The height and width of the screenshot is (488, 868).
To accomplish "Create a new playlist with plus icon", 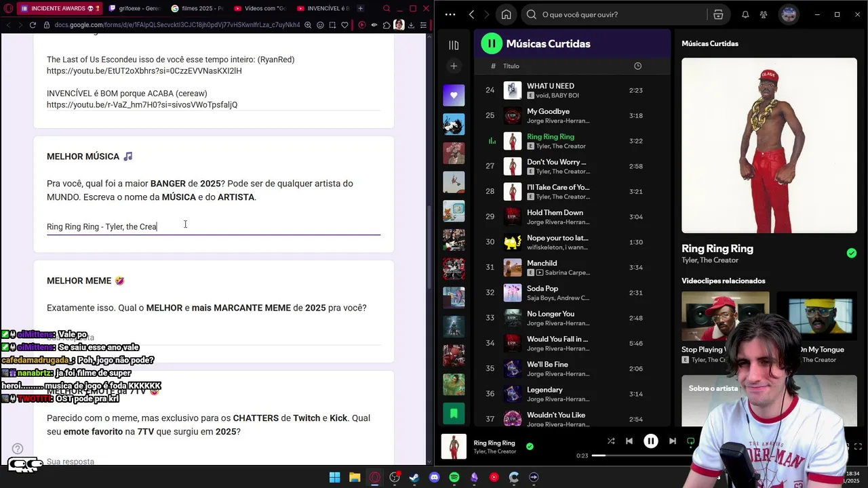I will pyautogui.click(x=454, y=66).
